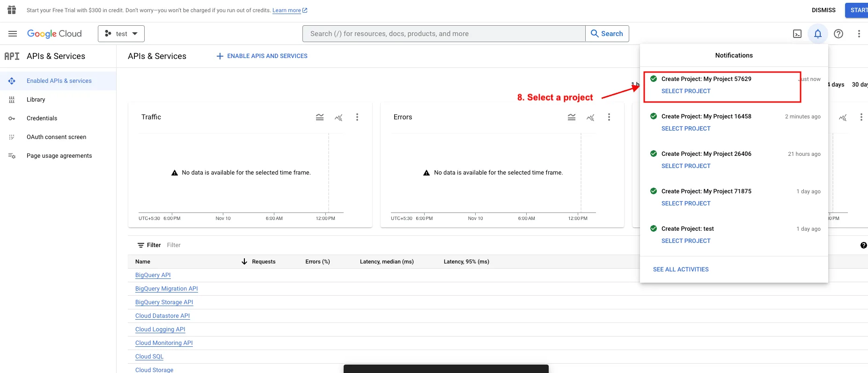The width and height of the screenshot is (868, 373).
Task: Open OAuth consent screen page
Action: 56,137
